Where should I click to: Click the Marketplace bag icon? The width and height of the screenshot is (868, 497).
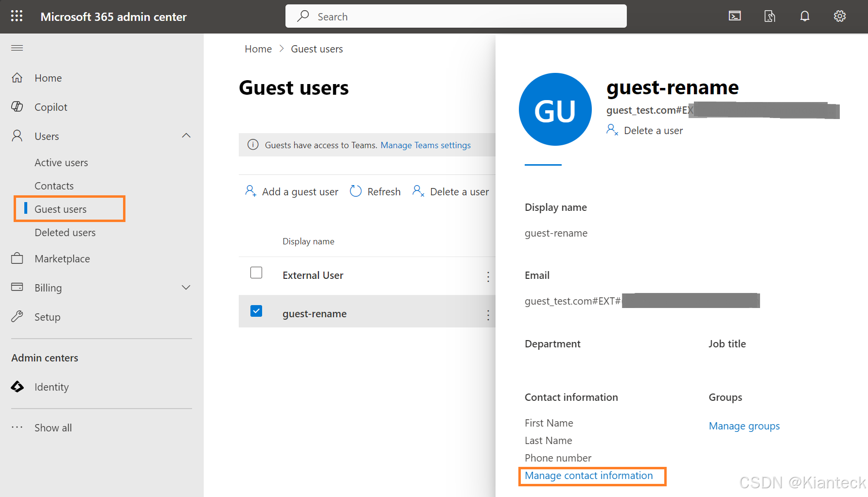17,258
